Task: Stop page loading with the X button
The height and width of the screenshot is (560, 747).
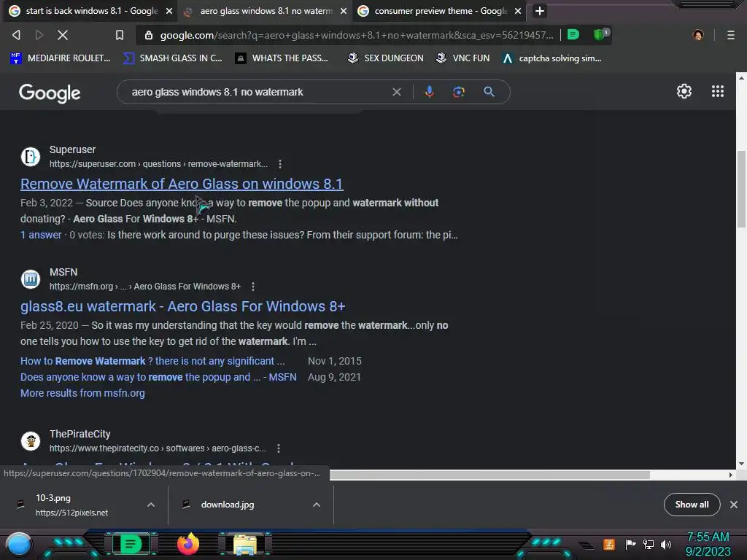Action: (63, 35)
